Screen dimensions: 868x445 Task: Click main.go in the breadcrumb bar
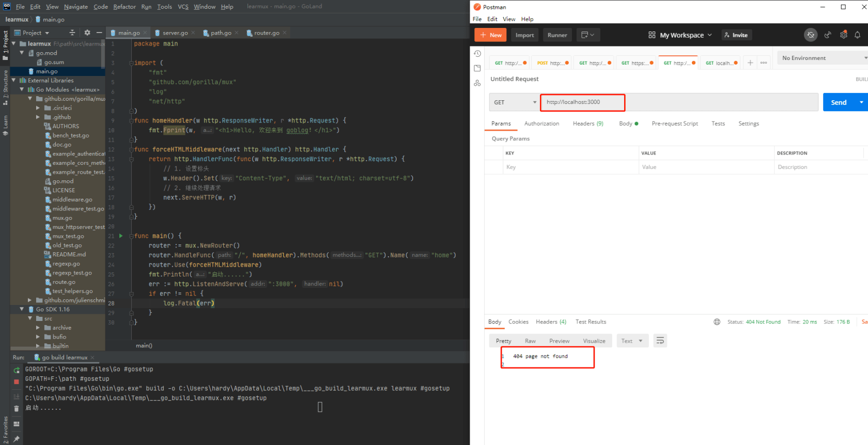click(x=50, y=20)
